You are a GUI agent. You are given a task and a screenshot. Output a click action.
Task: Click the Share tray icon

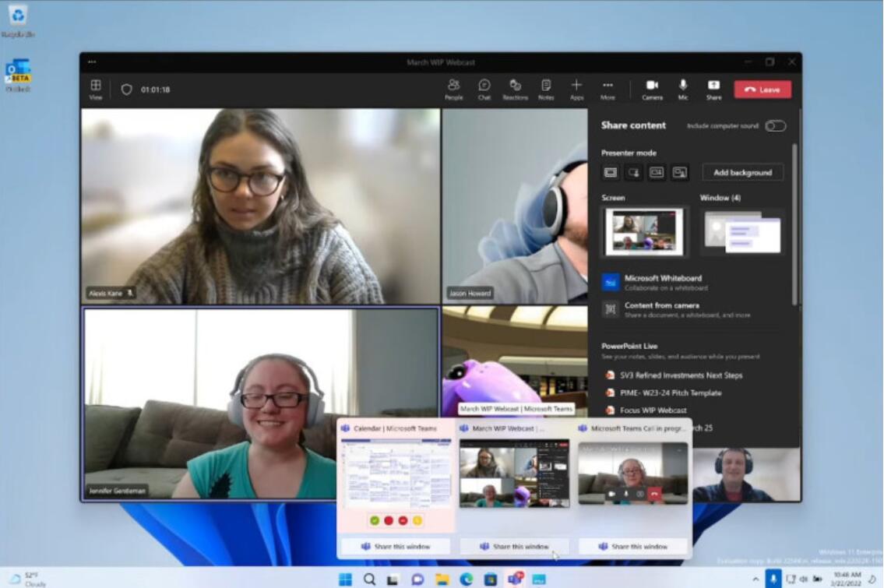click(713, 89)
